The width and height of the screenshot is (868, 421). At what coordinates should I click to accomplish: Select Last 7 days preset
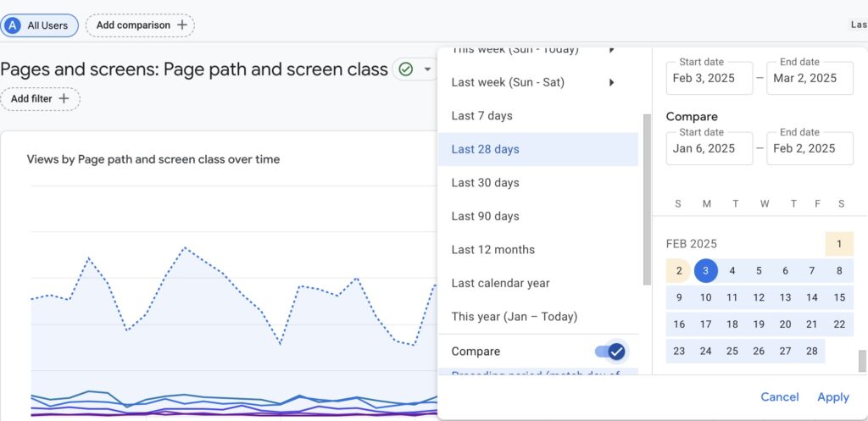(x=538, y=115)
